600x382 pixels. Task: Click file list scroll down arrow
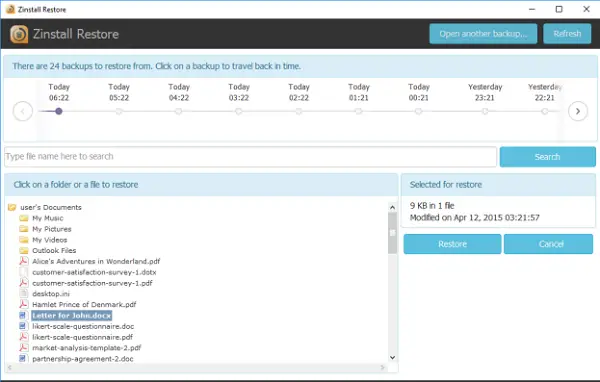point(392,358)
